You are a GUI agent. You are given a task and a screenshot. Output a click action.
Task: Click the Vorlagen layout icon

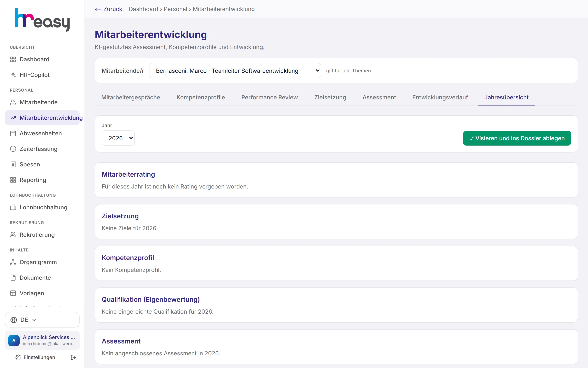[x=13, y=293]
